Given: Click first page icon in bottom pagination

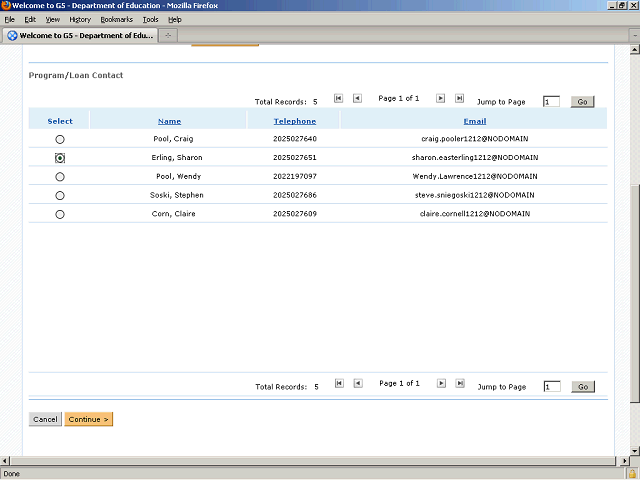Looking at the screenshot, I should tap(338, 384).
